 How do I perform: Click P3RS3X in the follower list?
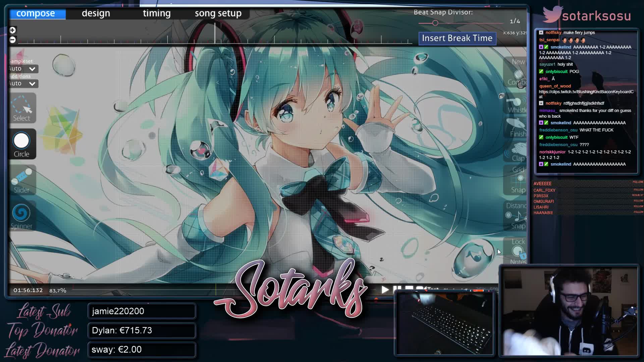pos(541,196)
